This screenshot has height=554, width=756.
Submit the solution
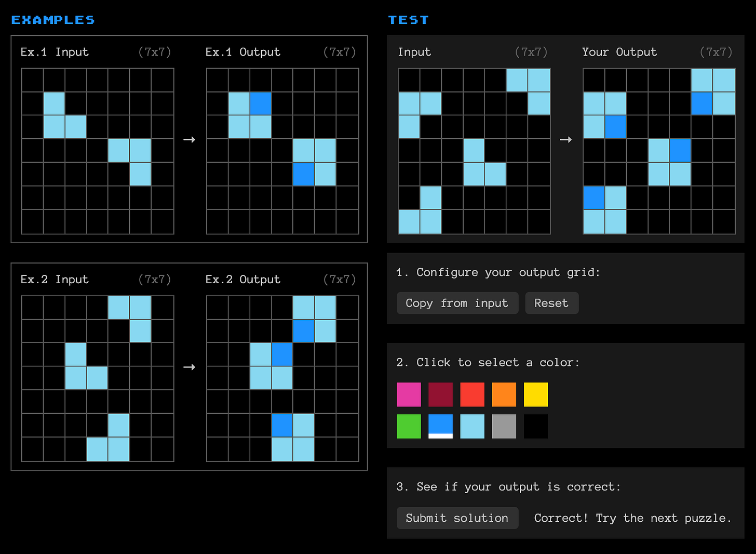coord(457,518)
